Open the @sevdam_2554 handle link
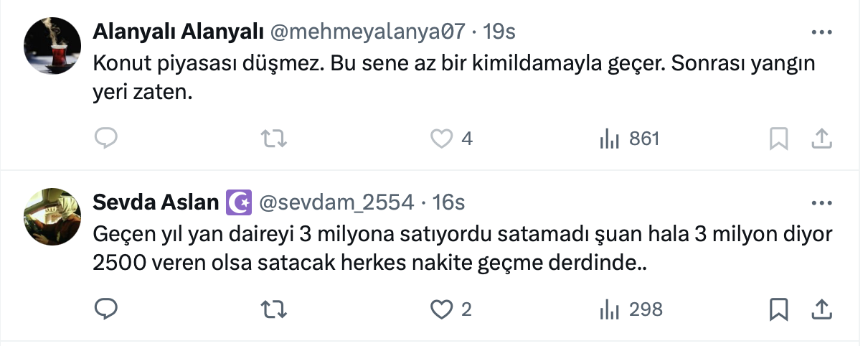The image size is (868, 346). (336, 203)
